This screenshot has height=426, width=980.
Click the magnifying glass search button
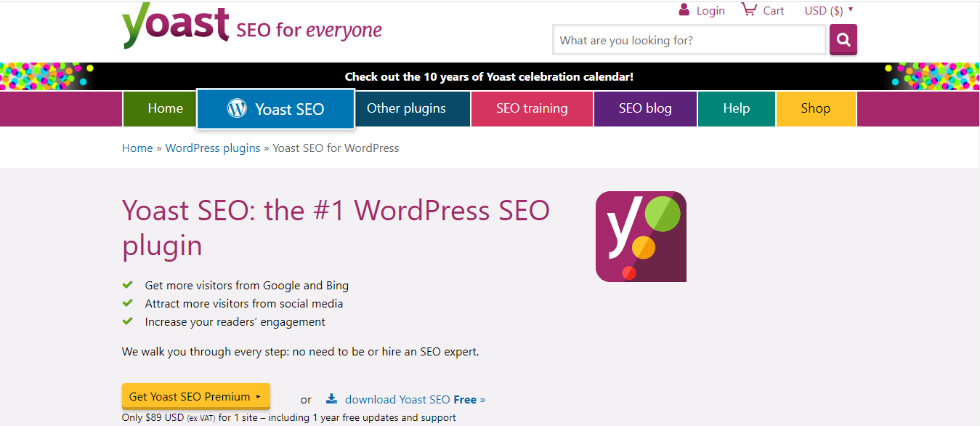[x=843, y=40]
